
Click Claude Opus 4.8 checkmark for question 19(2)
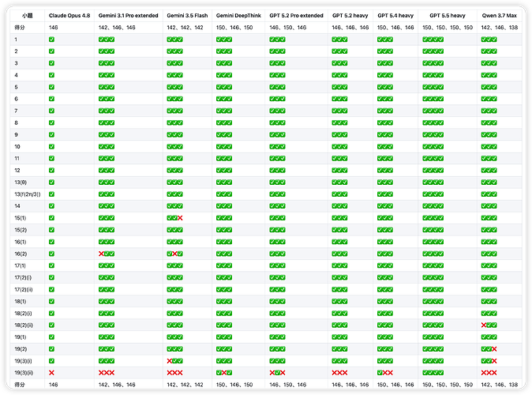tap(51, 349)
